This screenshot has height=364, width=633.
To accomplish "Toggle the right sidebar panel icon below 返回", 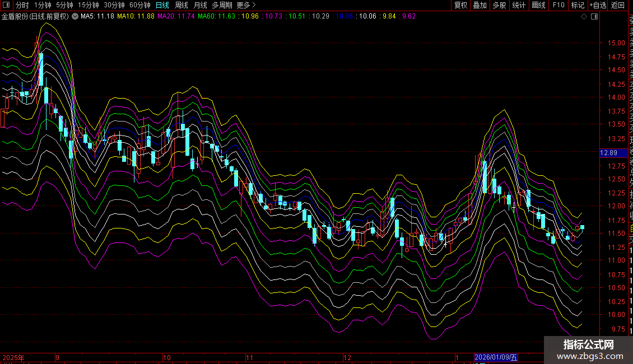I will coord(594,17).
